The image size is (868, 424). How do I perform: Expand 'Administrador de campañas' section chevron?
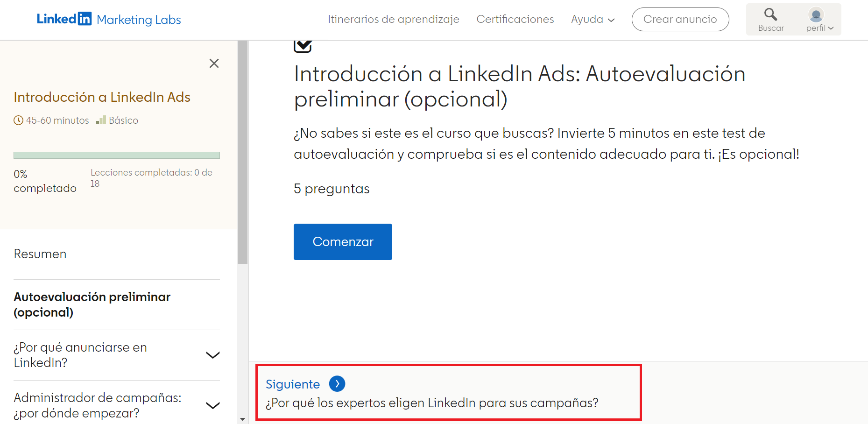tap(213, 405)
